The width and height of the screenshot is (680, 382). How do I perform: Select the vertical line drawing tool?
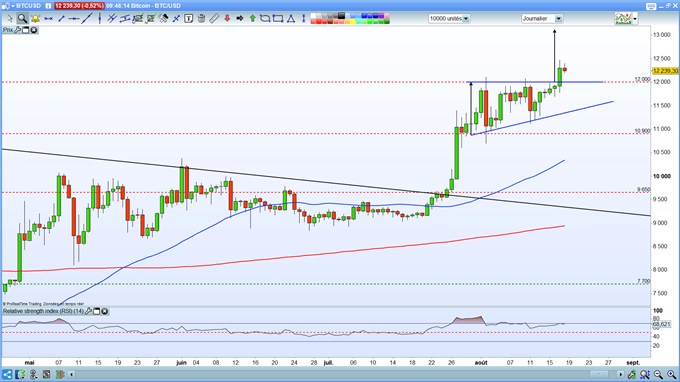pyautogui.click(x=100, y=19)
